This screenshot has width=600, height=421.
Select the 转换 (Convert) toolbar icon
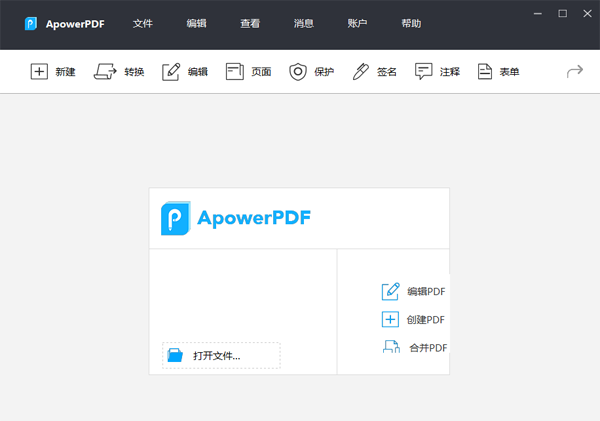(105, 72)
